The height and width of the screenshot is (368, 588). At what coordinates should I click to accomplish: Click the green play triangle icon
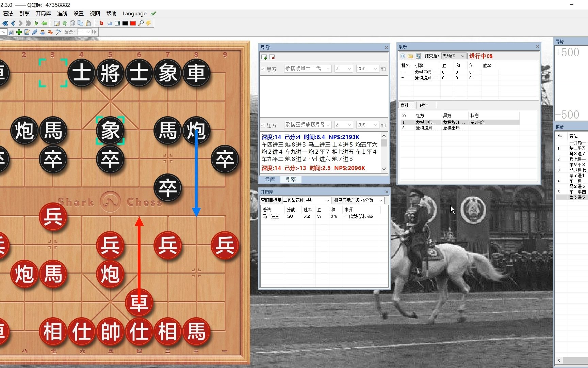[x=36, y=23]
